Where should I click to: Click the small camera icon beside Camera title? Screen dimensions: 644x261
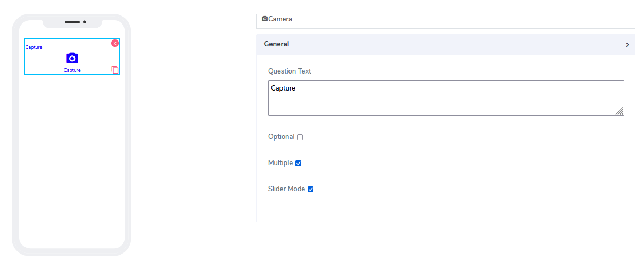point(265,19)
